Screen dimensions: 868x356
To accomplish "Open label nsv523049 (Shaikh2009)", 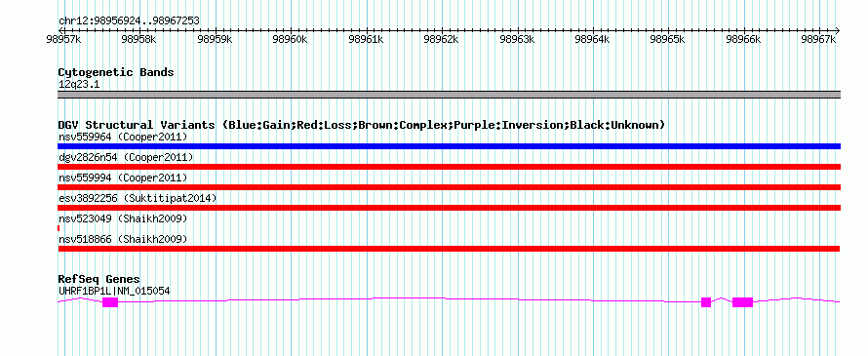I will point(123,218).
